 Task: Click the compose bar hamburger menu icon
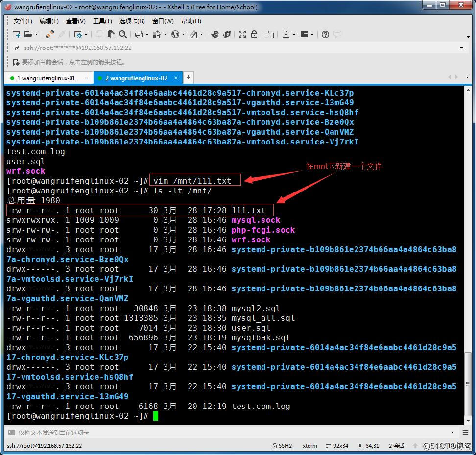[x=465, y=432]
